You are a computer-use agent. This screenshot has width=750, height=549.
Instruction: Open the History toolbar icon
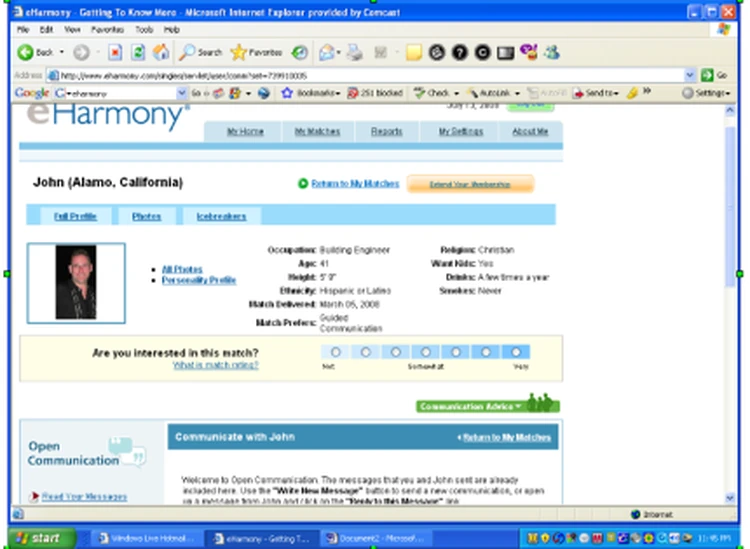[x=300, y=52]
